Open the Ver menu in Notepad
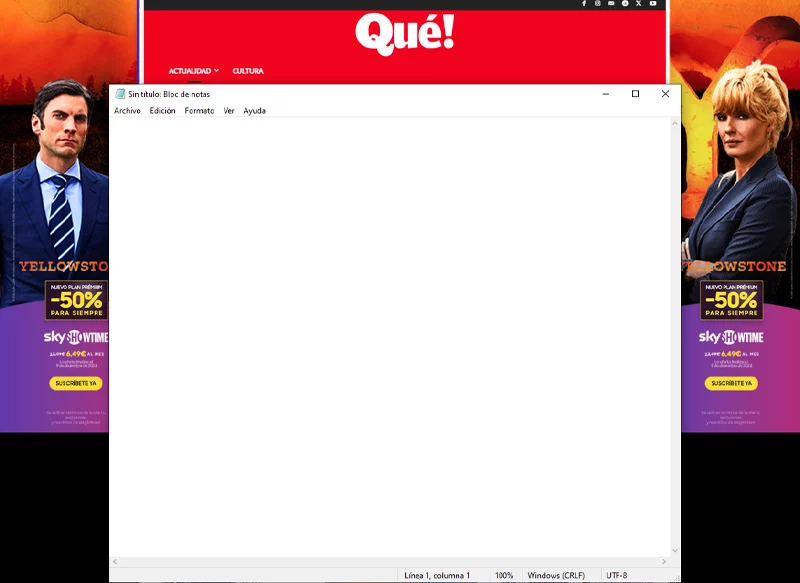Image resolution: width=800 pixels, height=583 pixels. click(229, 111)
